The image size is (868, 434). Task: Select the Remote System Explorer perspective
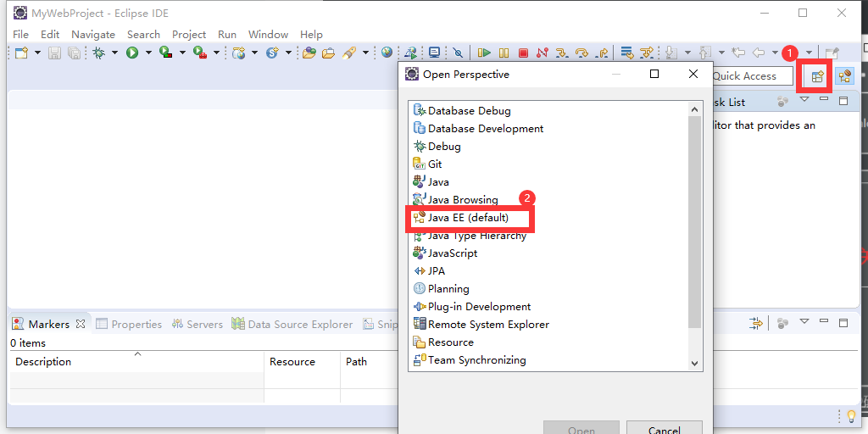click(481, 325)
